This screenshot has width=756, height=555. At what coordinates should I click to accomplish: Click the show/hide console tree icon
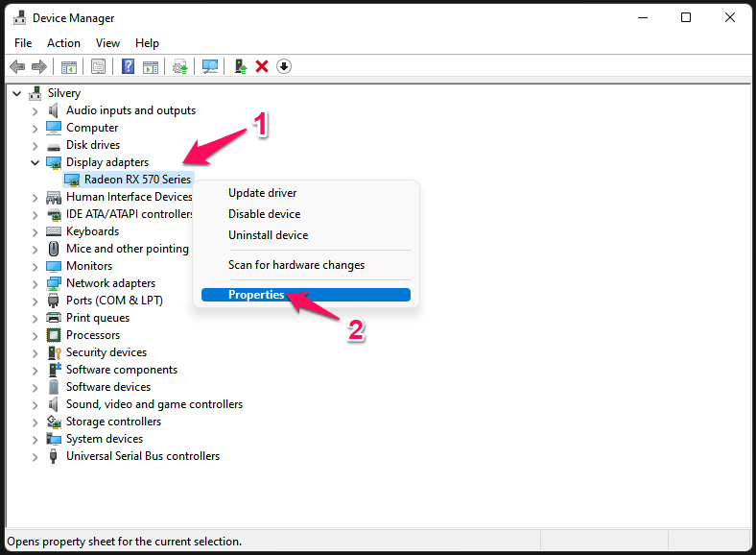click(69, 66)
